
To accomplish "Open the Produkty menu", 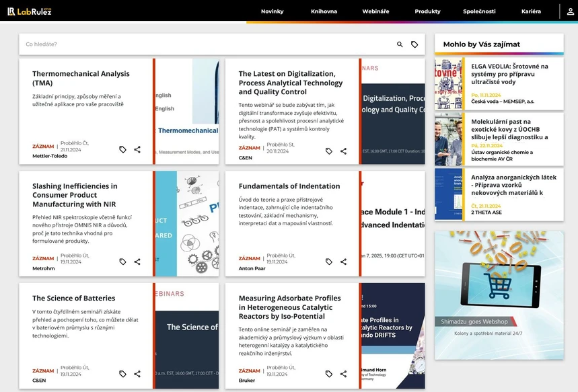I will coord(427,11).
